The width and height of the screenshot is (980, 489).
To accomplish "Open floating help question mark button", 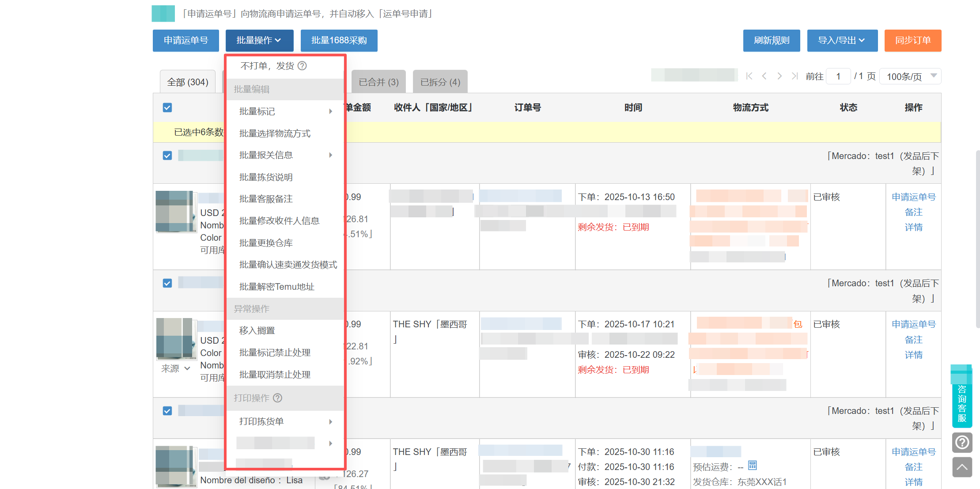I will click(962, 442).
